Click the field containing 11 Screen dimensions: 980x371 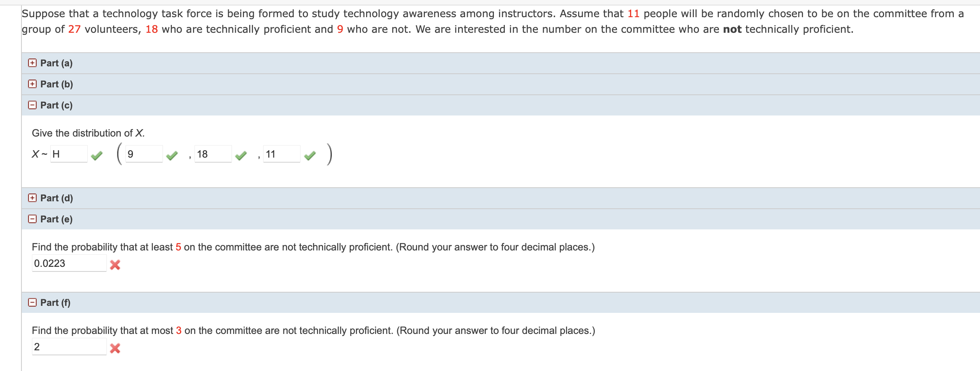click(x=283, y=154)
